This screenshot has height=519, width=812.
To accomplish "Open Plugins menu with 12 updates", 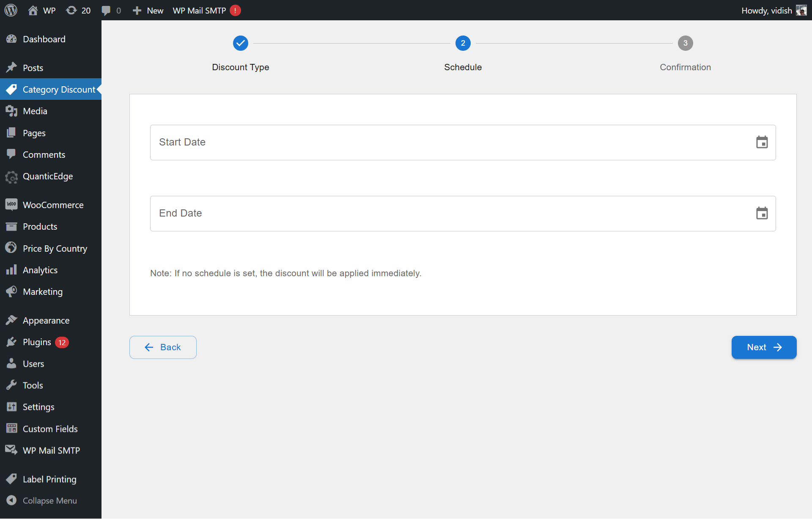I will (x=37, y=342).
